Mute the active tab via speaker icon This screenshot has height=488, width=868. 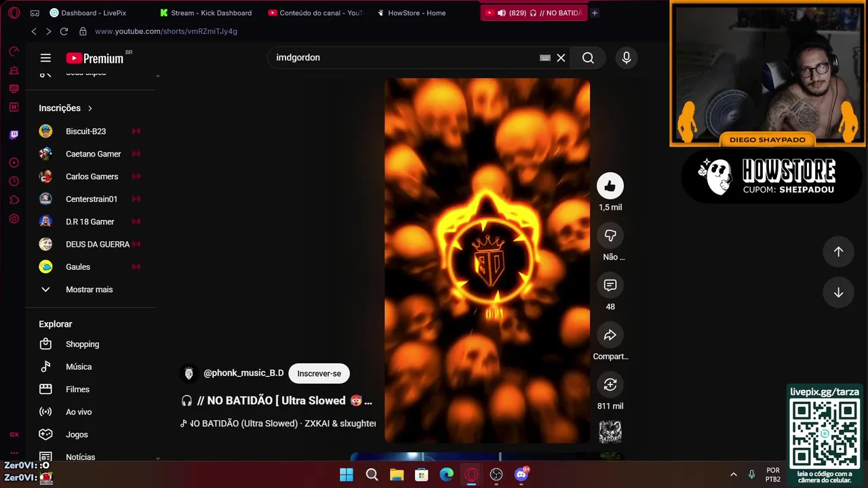[x=501, y=13]
